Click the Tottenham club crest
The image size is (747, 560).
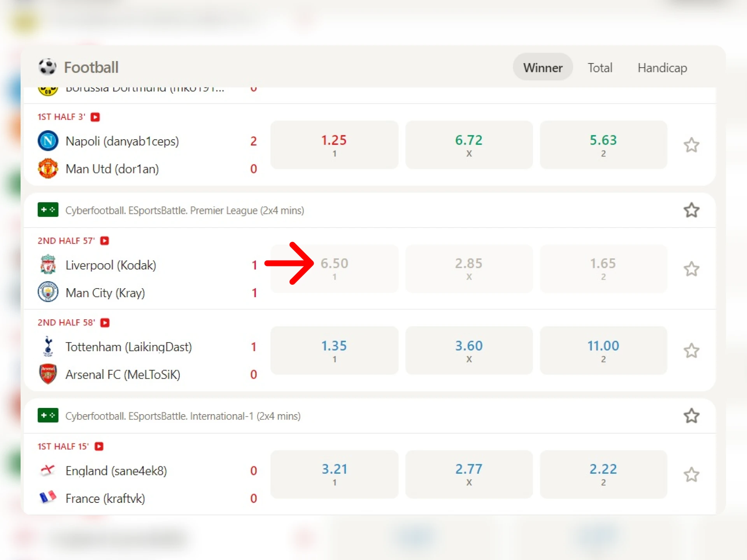[x=48, y=346]
